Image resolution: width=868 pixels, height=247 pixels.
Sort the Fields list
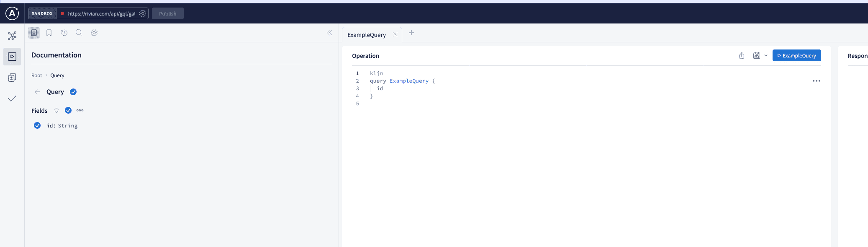pyautogui.click(x=56, y=110)
